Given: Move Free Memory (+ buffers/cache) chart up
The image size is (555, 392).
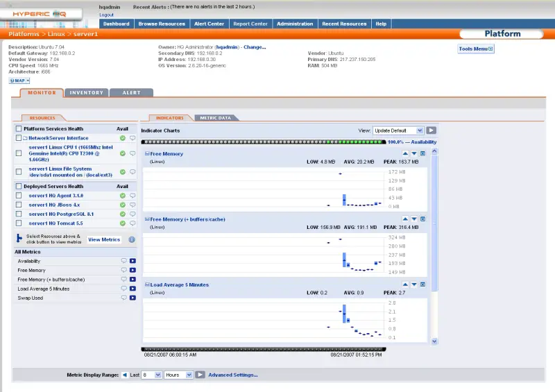Looking at the screenshot, I should tap(405, 219).
